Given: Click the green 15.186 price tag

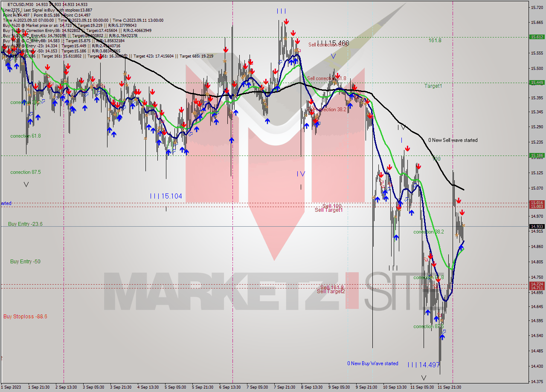Looking at the screenshot, I should pyautogui.click(x=537, y=156).
